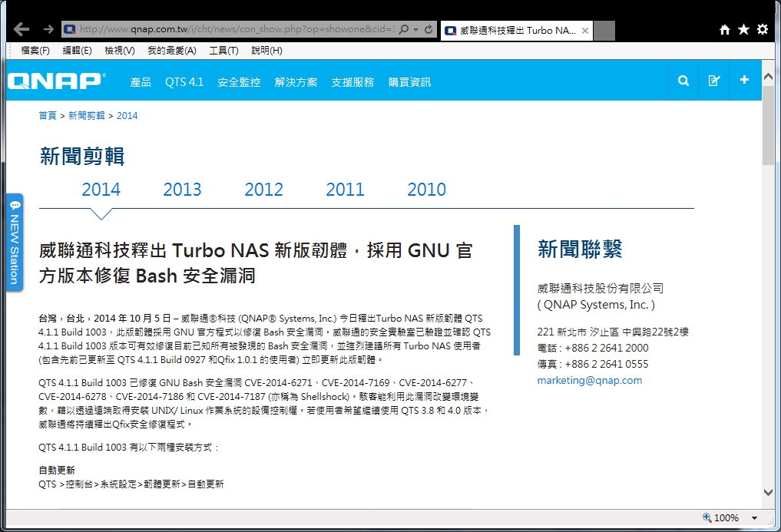Click the 100% zoom level text
This screenshot has width=781, height=532.
click(726, 518)
